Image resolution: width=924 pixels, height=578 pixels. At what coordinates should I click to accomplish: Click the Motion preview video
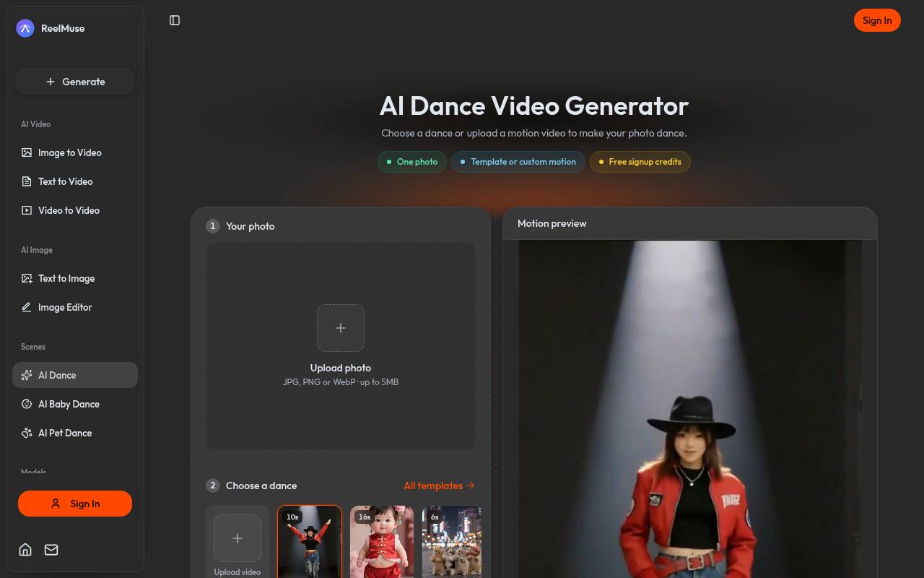(x=690, y=409)
